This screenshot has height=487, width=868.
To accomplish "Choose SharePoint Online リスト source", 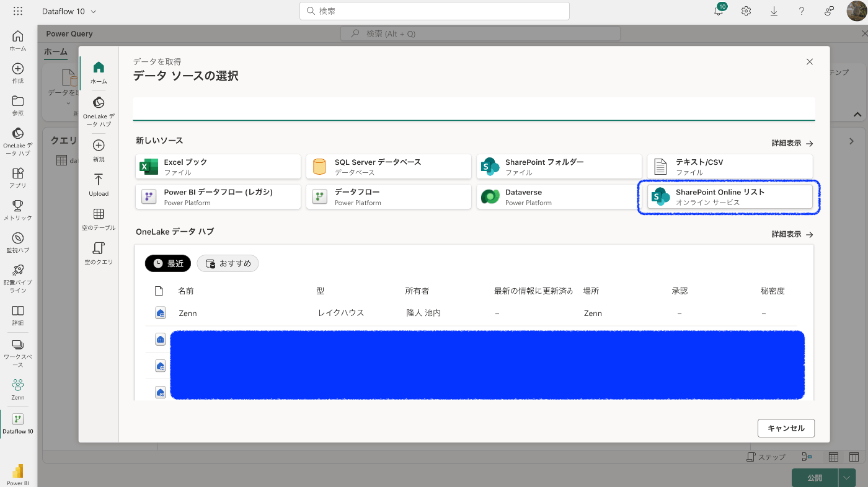I will 730,197.
